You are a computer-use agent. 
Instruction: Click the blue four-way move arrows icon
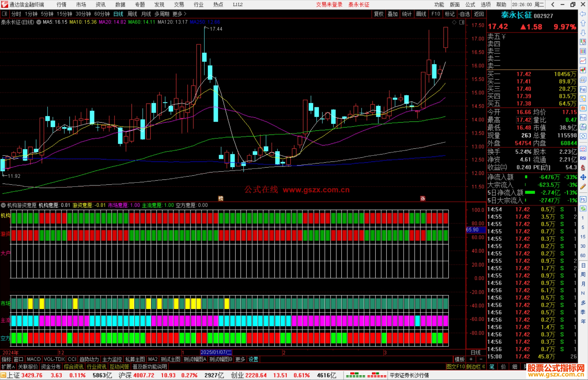[583, 177]
